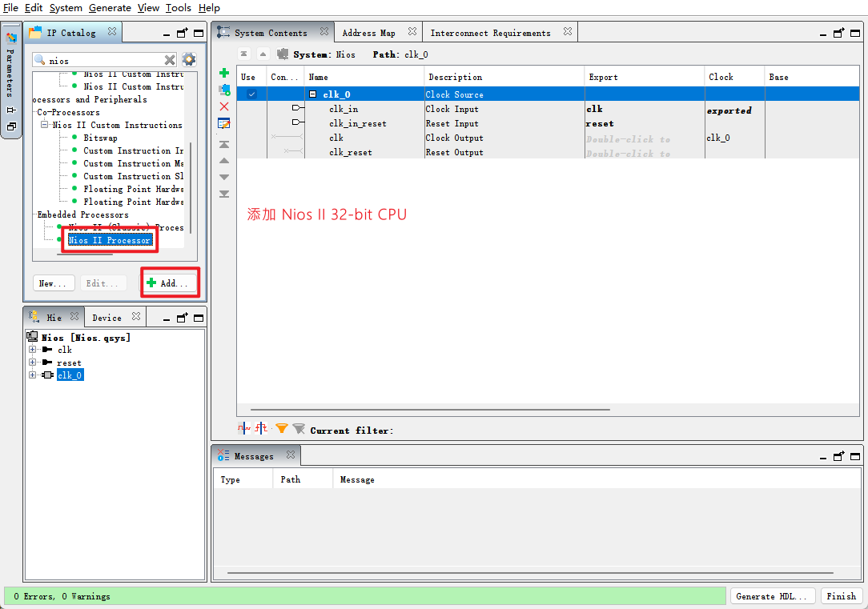
Task: Click the Duplicate component icon
Action: (223, 90)
